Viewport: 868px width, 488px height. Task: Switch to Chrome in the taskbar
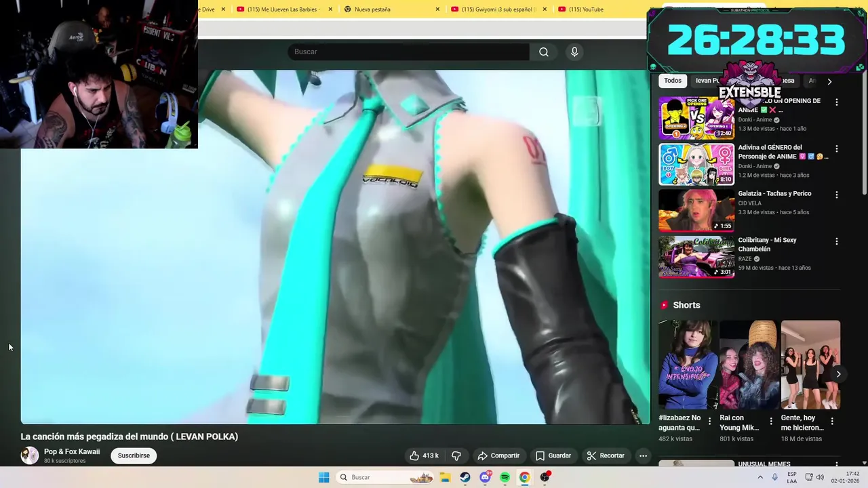click(524, 477)
